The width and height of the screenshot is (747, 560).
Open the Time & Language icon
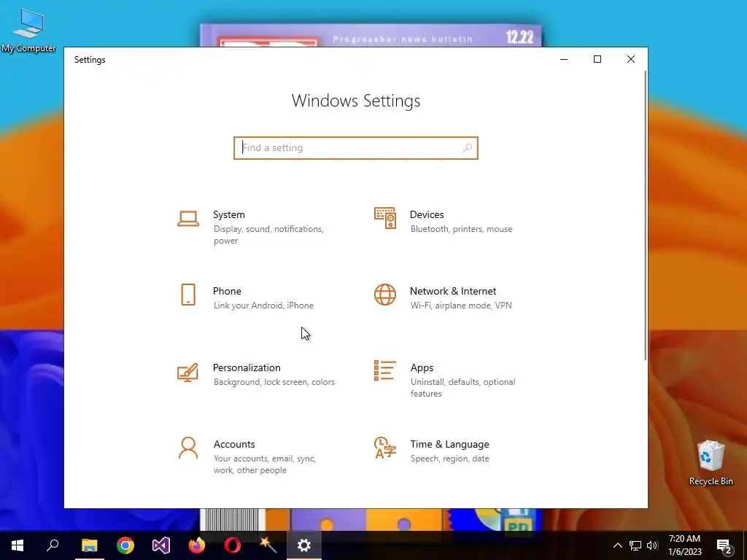[385, 448]
